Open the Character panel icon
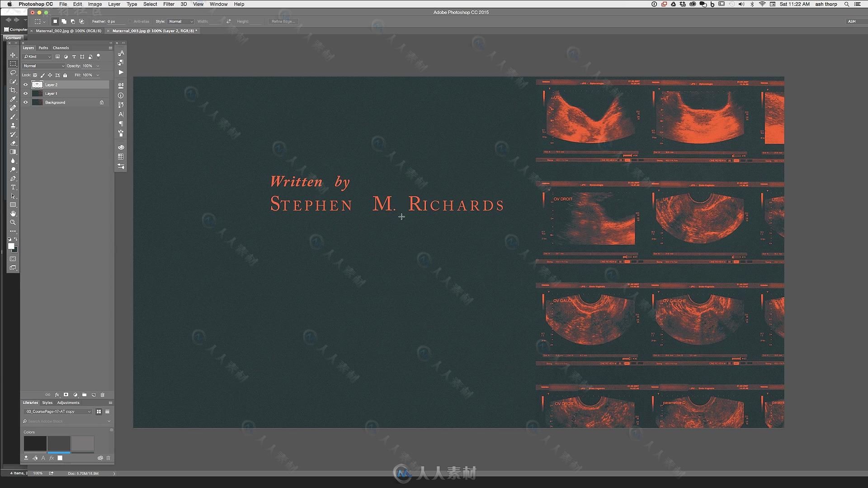This screenshot has height=488, width=868. tap(121, 114)
